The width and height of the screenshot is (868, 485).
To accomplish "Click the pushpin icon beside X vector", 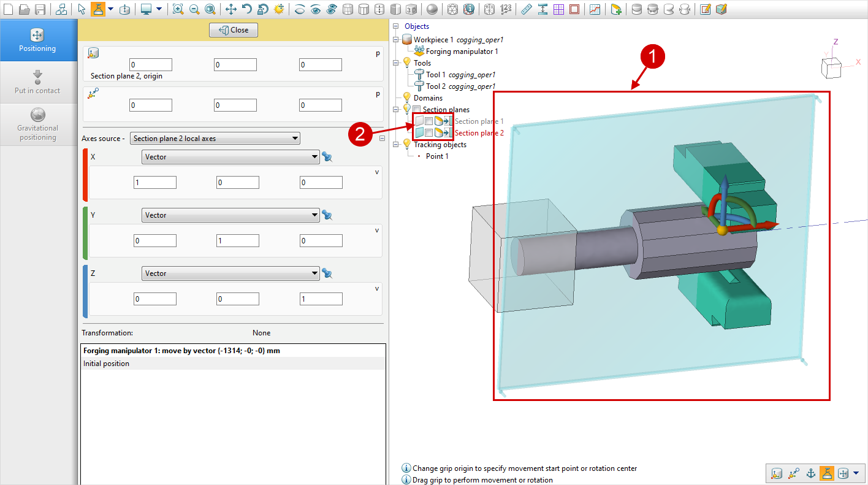I will coord(327,157).
